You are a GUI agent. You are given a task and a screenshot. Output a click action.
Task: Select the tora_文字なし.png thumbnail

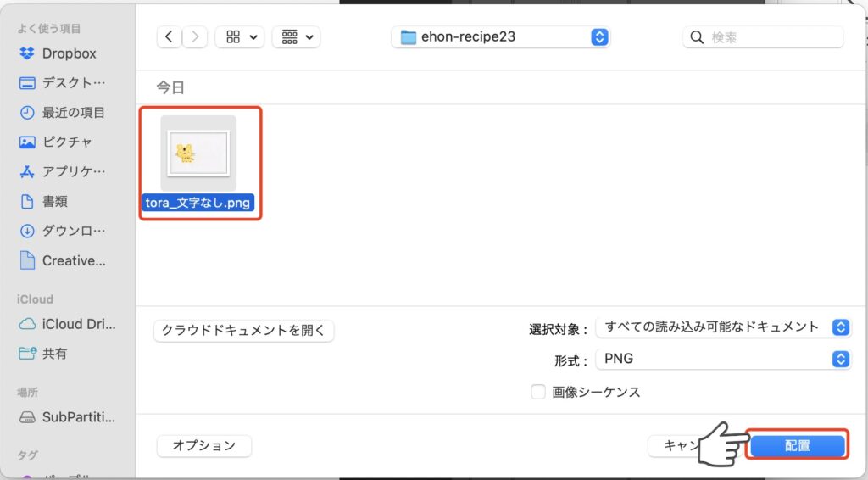click(x=198, y=153)
